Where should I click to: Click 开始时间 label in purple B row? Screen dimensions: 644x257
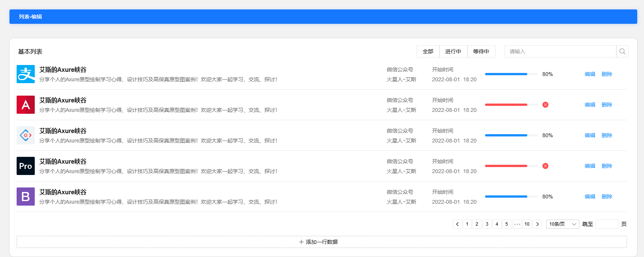click(x=443, y=192)
